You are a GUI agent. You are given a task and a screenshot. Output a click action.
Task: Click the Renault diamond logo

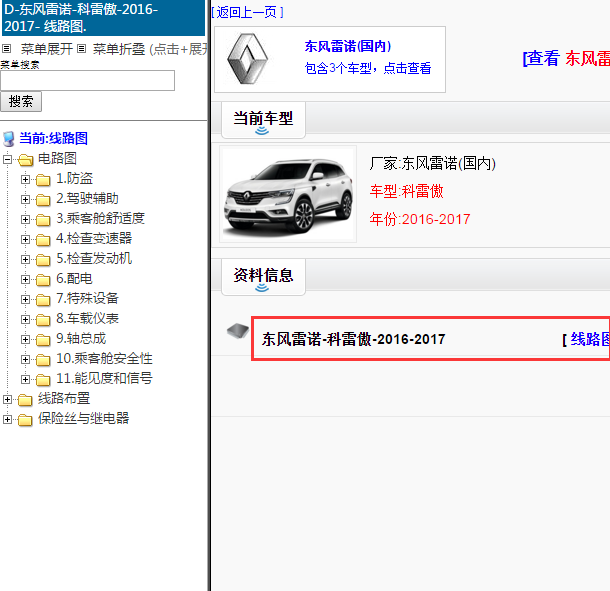pos(247,59)
